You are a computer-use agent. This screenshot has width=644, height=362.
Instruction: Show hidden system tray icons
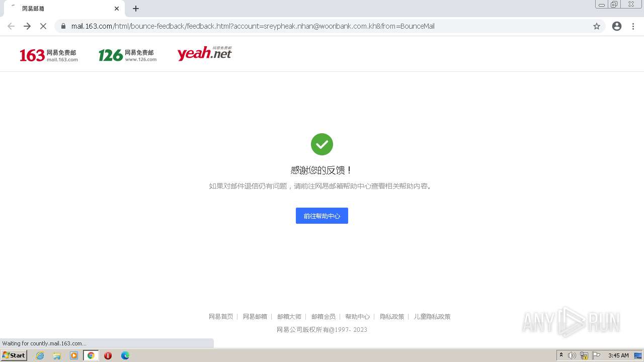[x=561, y=355]
